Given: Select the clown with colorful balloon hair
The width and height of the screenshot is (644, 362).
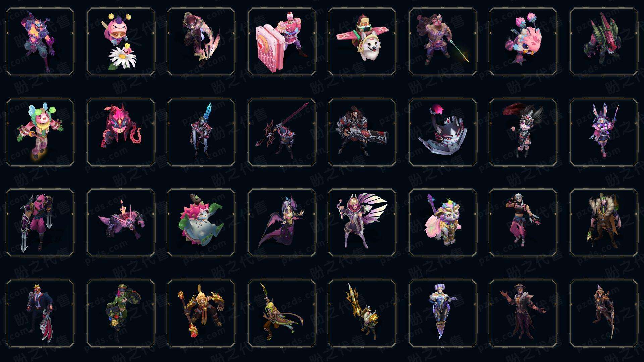Looking at the screenshot, I should (x=40, y=132).
